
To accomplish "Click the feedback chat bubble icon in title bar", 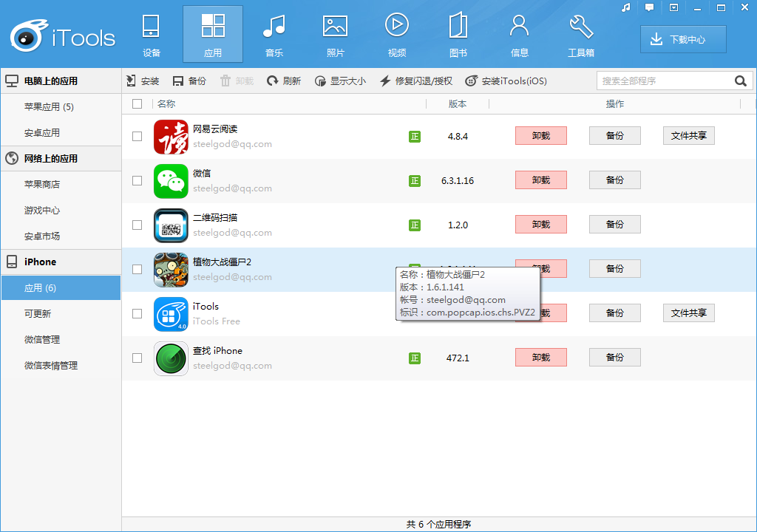I will click(x=649, y=7).
